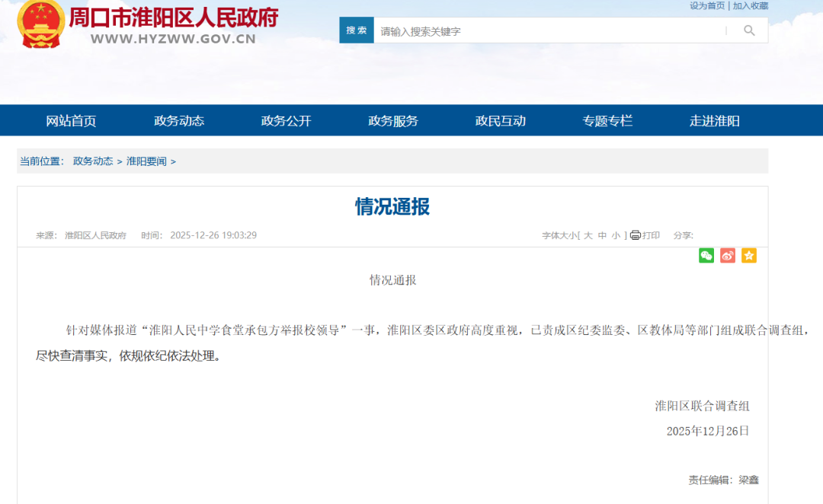The image size is (823, 504).
Task: Click 淮阳要闻 breadcrumb link
Action: 146,161
